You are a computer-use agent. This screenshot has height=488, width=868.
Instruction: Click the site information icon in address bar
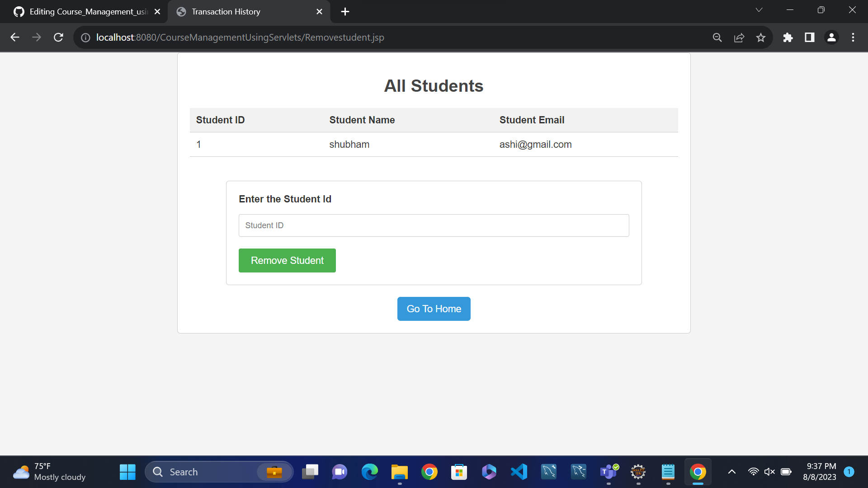point(85,38)
